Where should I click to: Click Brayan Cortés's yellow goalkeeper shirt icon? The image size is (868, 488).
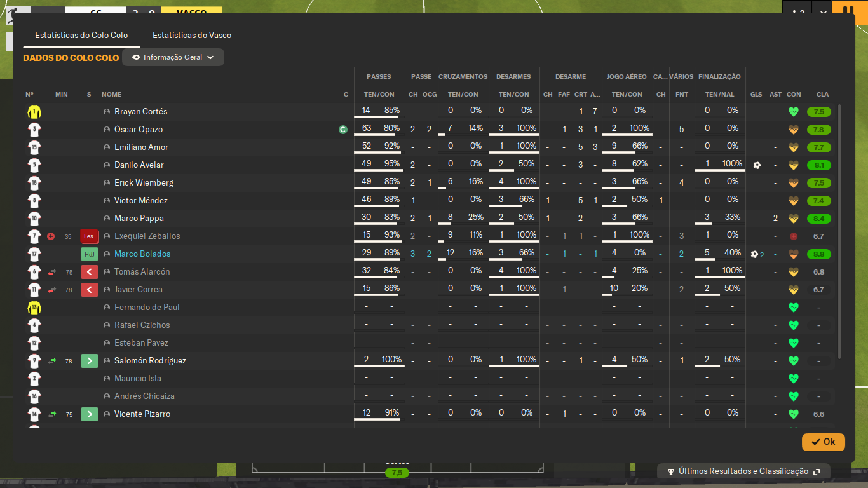34,112
